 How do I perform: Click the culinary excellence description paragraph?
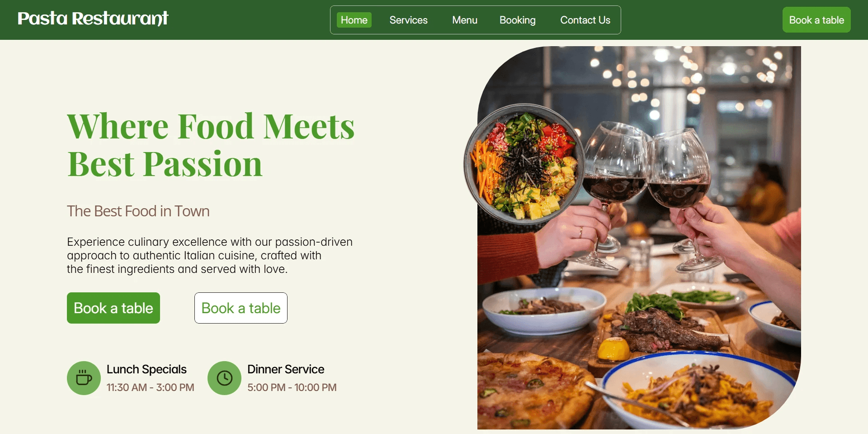[x=210, y=255]
